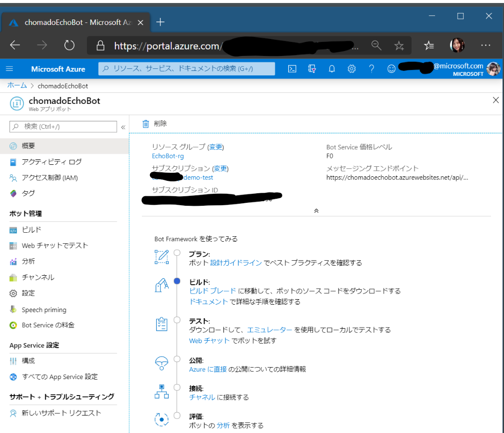
Task: Send feedback with the smiley icon
Action: point(391,69)
